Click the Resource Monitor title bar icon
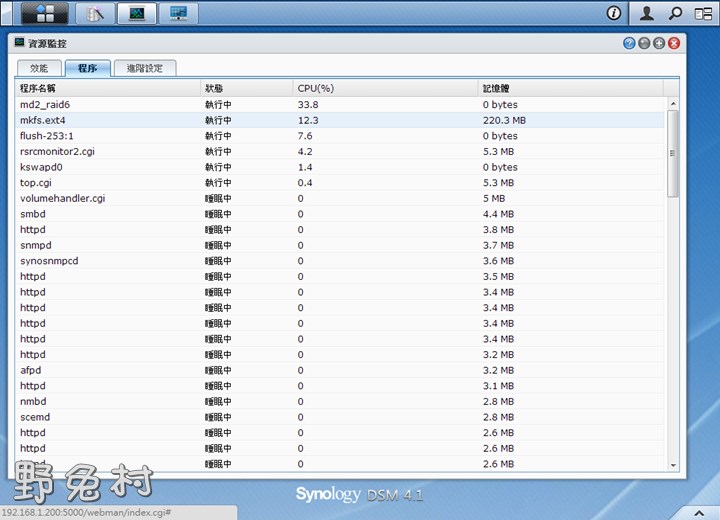Screen dimensions: 720x520 pyautogui.click(x=19, y=43)
